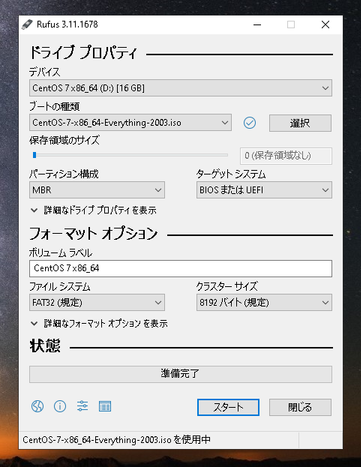
Task: Click status text CentOS-7 iso を使用中
Action: (x=116, y=440)
